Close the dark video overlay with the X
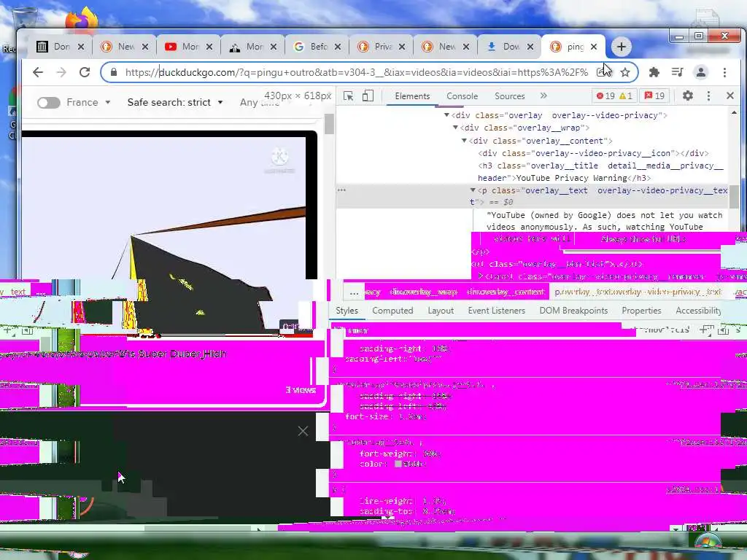747x560 pixels. 303,432
